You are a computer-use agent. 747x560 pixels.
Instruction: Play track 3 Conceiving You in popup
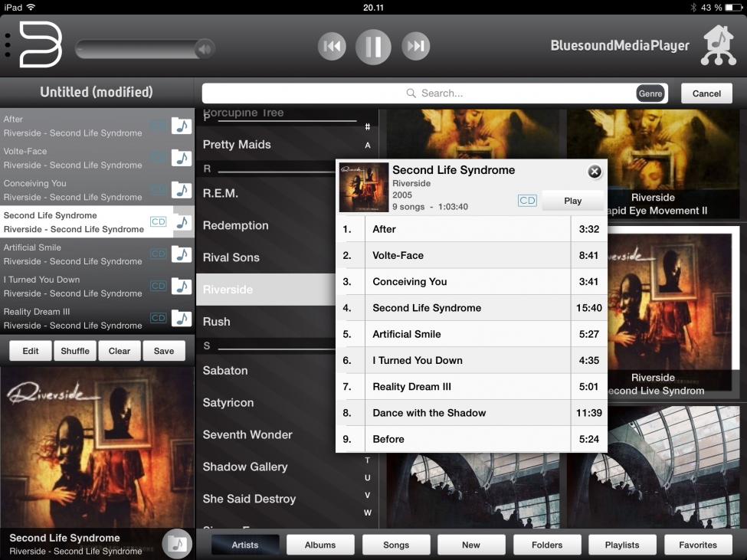[472, 281]
